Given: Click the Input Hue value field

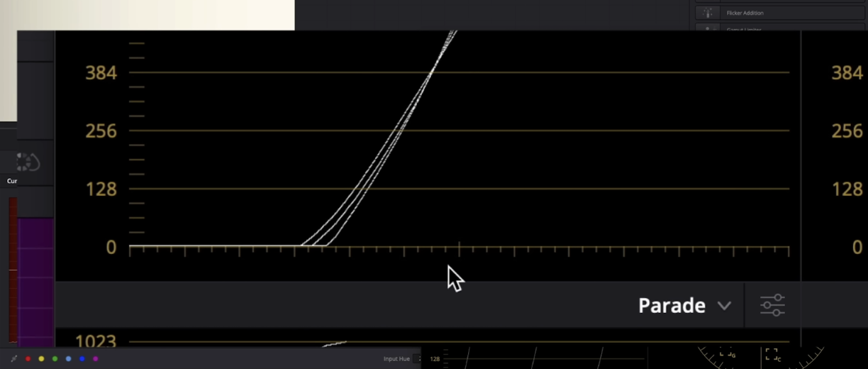Looking at the screenshot, I should coord(417,359).
